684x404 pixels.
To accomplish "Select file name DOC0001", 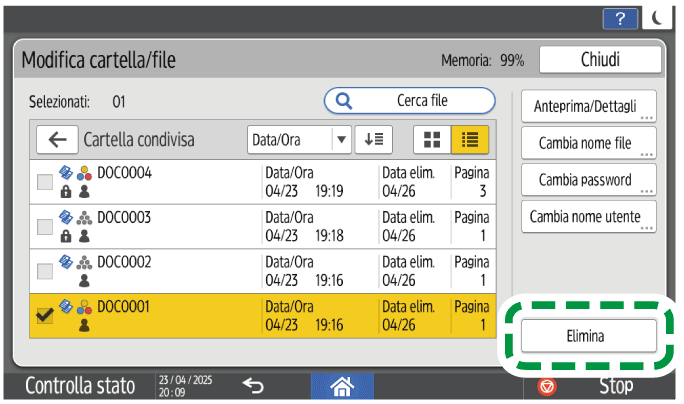I will point(123,306).
